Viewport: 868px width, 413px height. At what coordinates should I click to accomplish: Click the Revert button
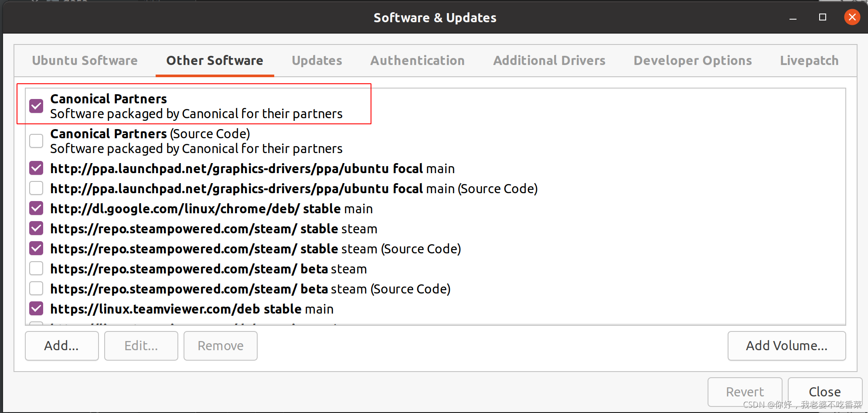coord(745,392)
